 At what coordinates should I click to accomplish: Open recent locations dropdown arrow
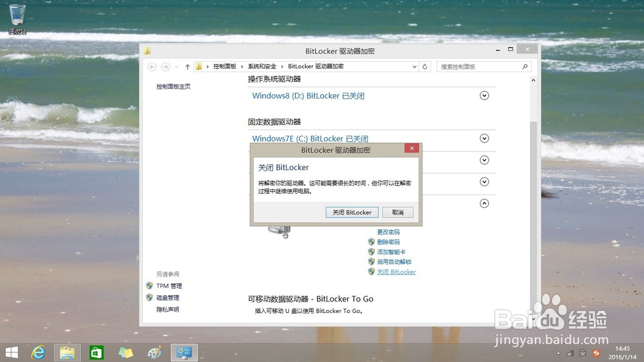(177, 66)
